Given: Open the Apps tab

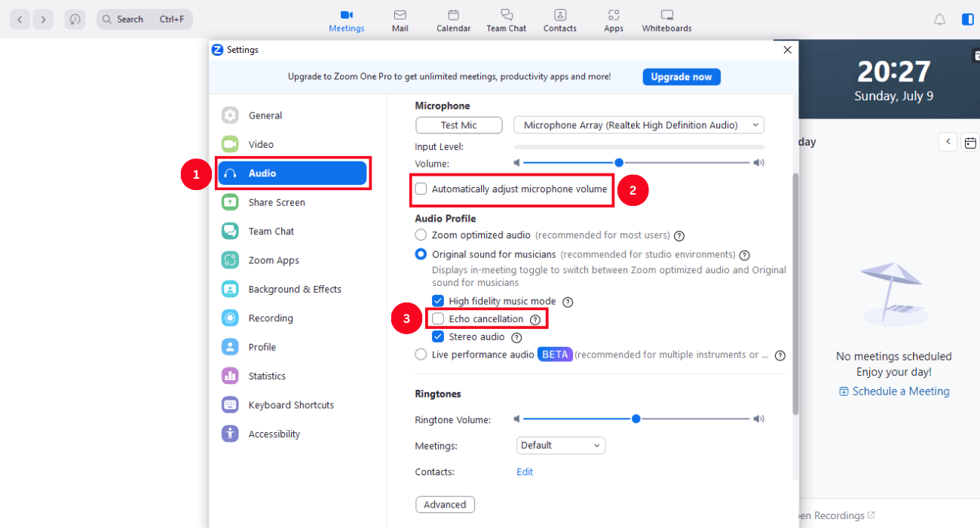Looking at the screenshot, I should pos(614,20).
